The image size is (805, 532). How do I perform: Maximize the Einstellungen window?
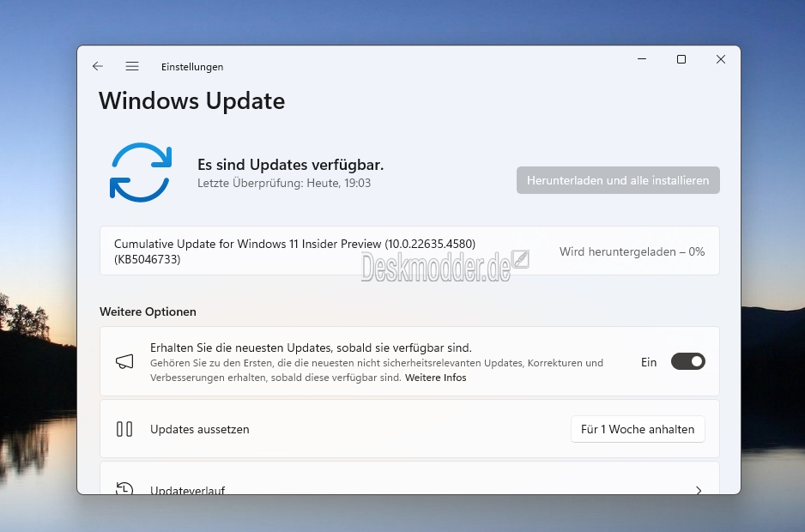coord(681,59)
